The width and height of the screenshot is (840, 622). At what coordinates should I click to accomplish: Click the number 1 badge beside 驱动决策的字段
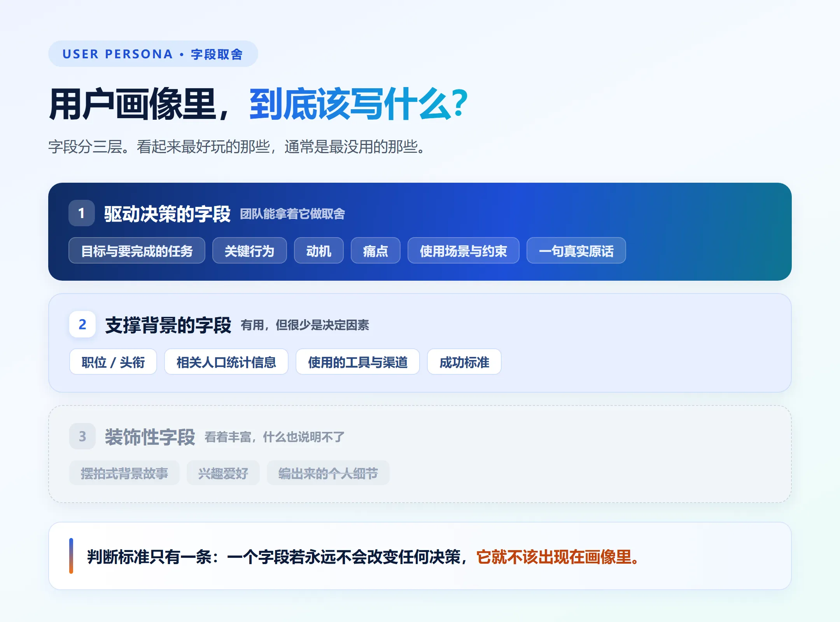[x=82, y=213]
